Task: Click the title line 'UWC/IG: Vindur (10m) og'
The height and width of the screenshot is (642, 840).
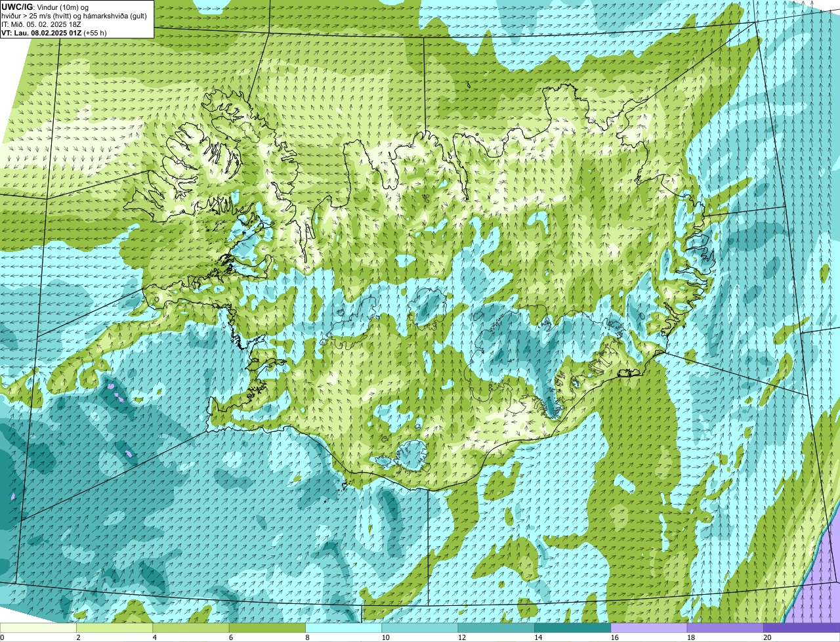Action: (x=45, y=7)
